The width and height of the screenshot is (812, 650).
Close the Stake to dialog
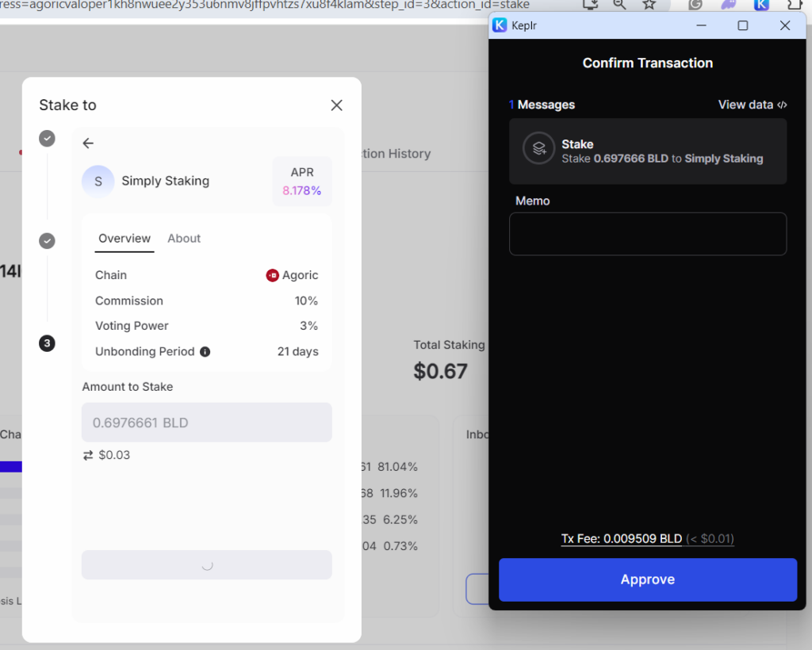[x=336, y=105]
